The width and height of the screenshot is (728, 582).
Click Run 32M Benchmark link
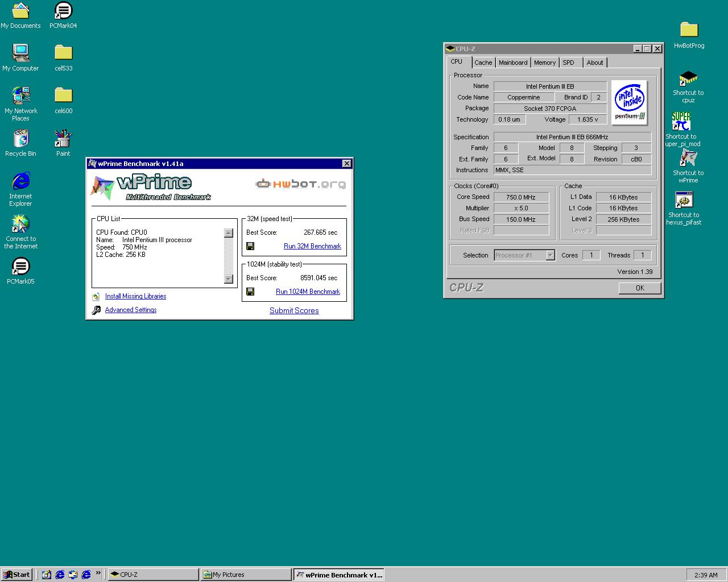tap(312, 246)
